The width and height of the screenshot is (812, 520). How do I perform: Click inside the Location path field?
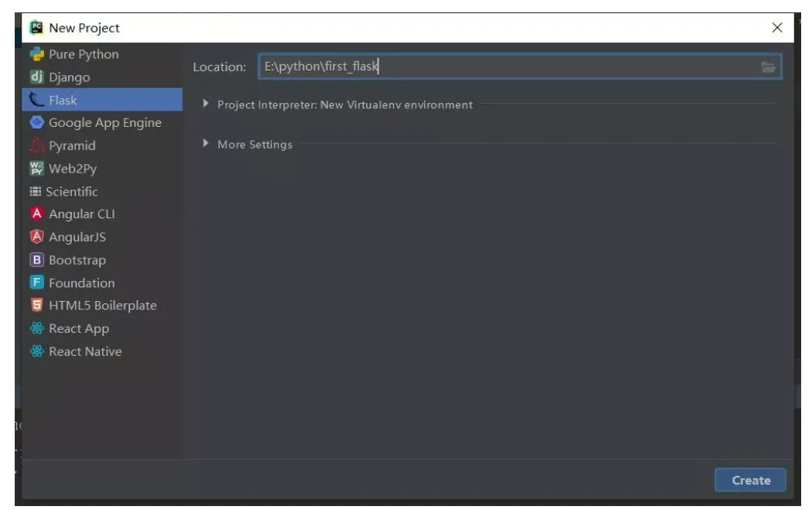pos(520,67)
